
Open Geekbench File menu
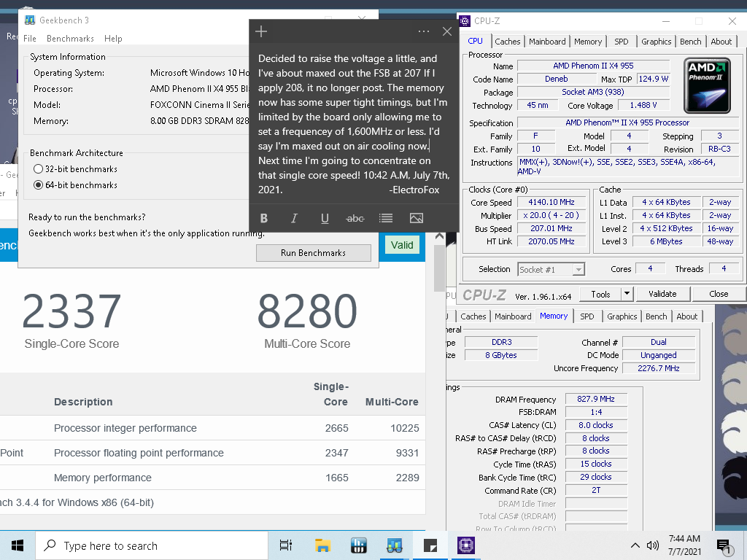pyautogui.click(x=29, y=39)
